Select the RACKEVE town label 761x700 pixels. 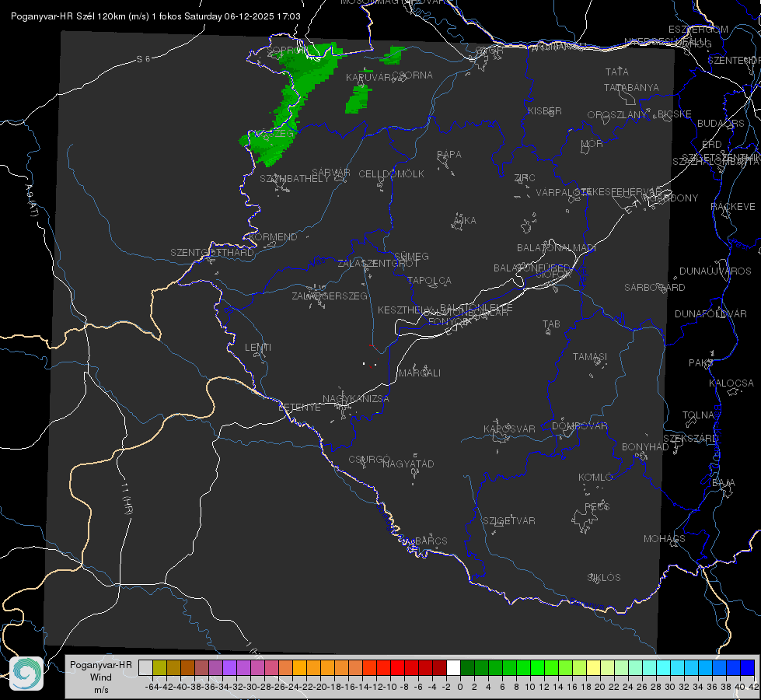click(x=733, y=207)
